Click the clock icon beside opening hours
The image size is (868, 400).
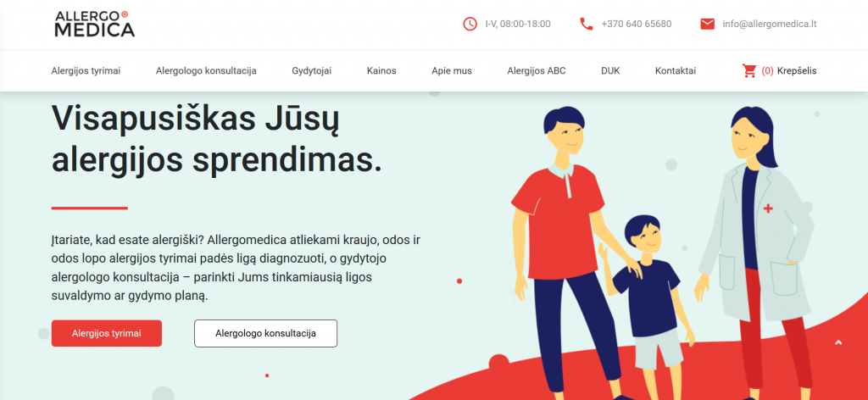pyautogui.click(x=470, y=24)
